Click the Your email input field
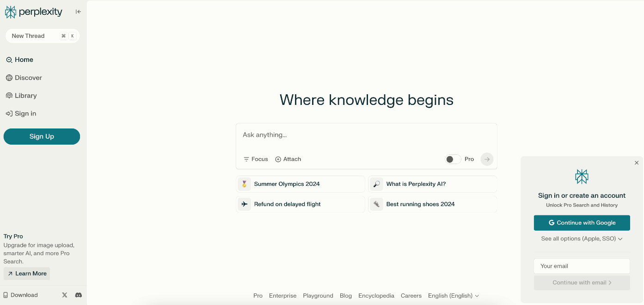 (582, 266)
